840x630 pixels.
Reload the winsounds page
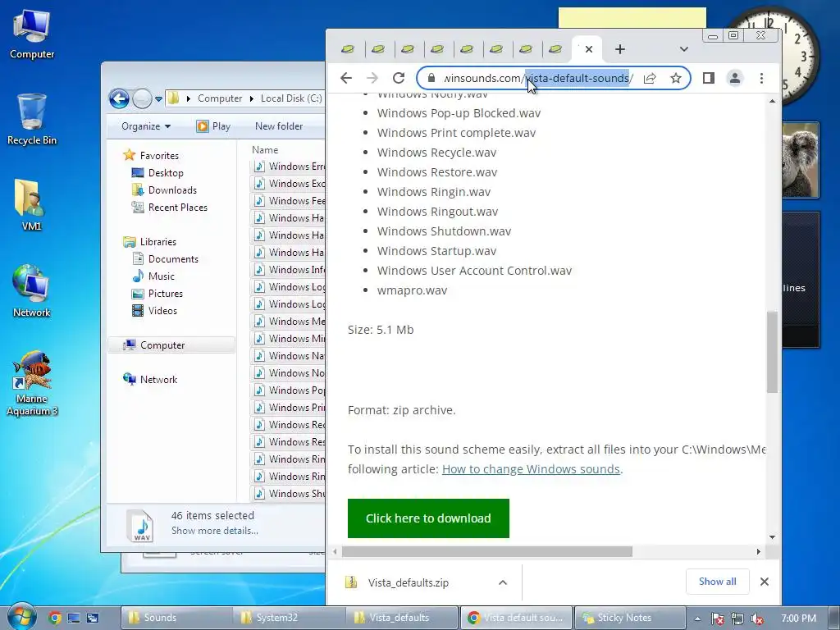pos(399,78)
